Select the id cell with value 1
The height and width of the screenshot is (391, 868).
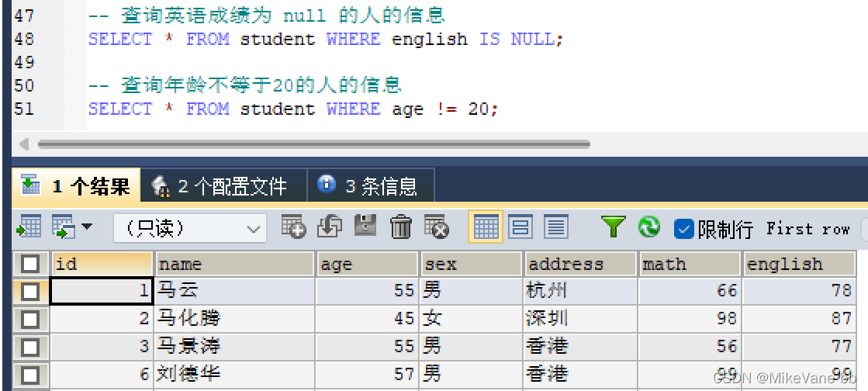click(102, 291)
